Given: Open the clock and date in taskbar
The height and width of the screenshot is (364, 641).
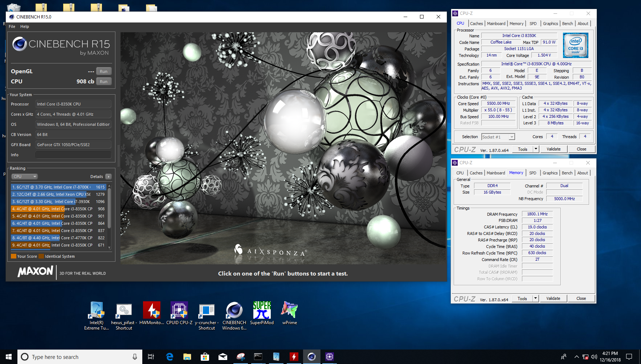Looking at the screenshot, I should [x=610, y=357].
